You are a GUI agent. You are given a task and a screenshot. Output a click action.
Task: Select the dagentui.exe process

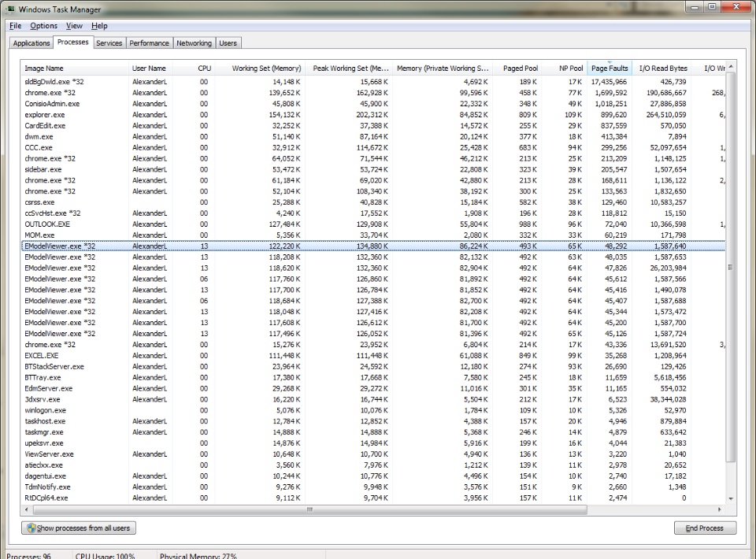[x=373, y=476]
